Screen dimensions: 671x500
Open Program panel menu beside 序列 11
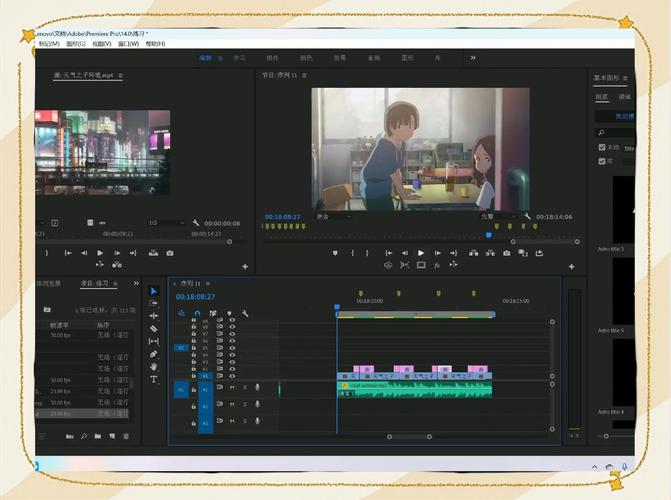(x=304, y=75)
